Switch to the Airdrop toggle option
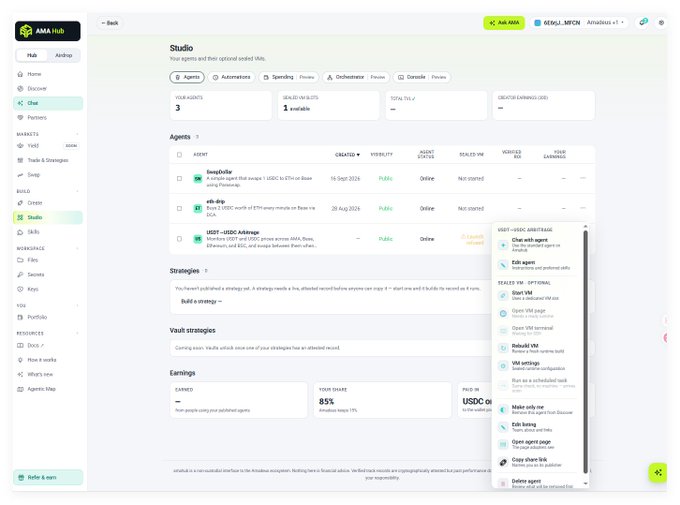Viewport: 680px width, 505px height. (x=63, y=55)
